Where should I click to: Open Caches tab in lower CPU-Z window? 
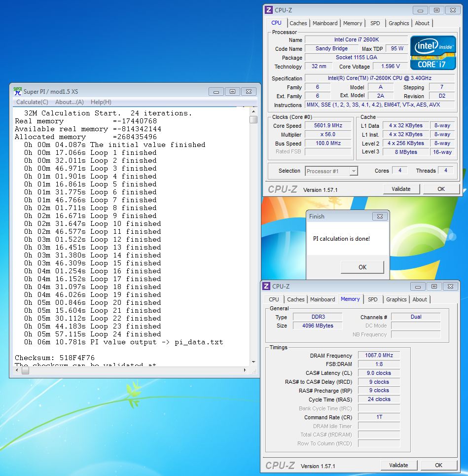point(295,299)
